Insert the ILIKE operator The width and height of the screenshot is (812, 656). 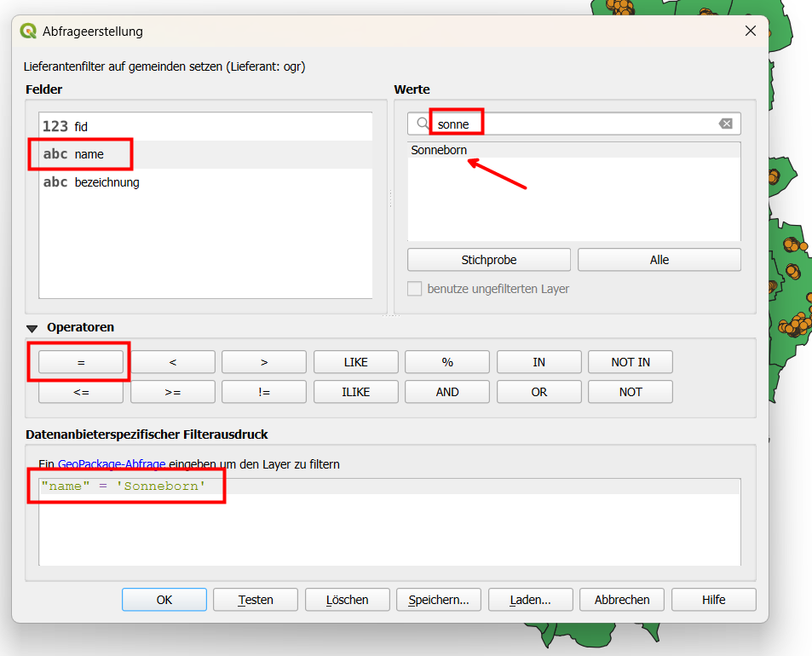pyautogui.click(x=356, y=392)
